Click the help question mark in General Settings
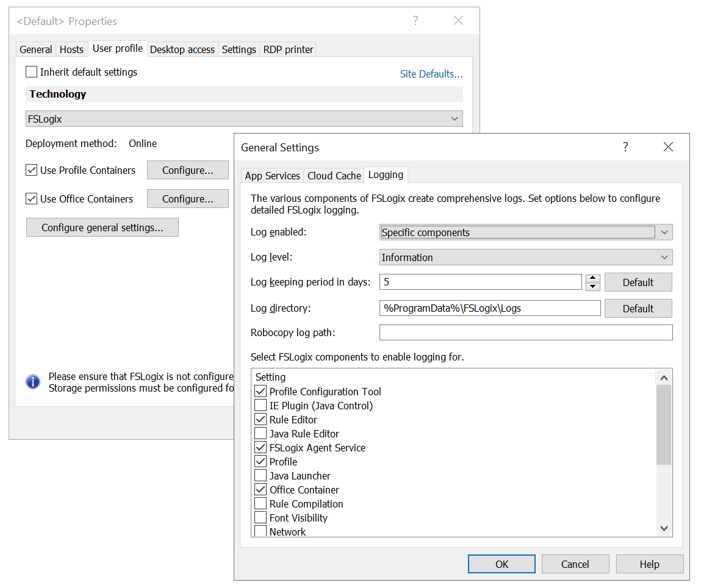 pos(625,147)
